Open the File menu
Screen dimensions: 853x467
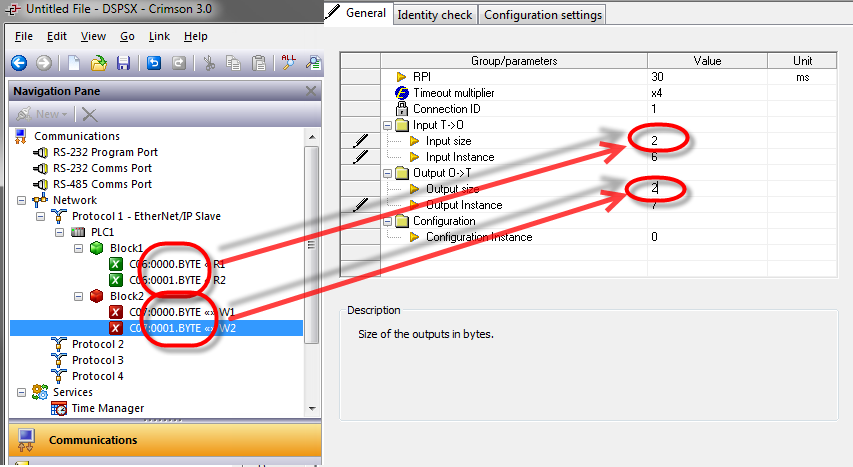tap(23, 36)
